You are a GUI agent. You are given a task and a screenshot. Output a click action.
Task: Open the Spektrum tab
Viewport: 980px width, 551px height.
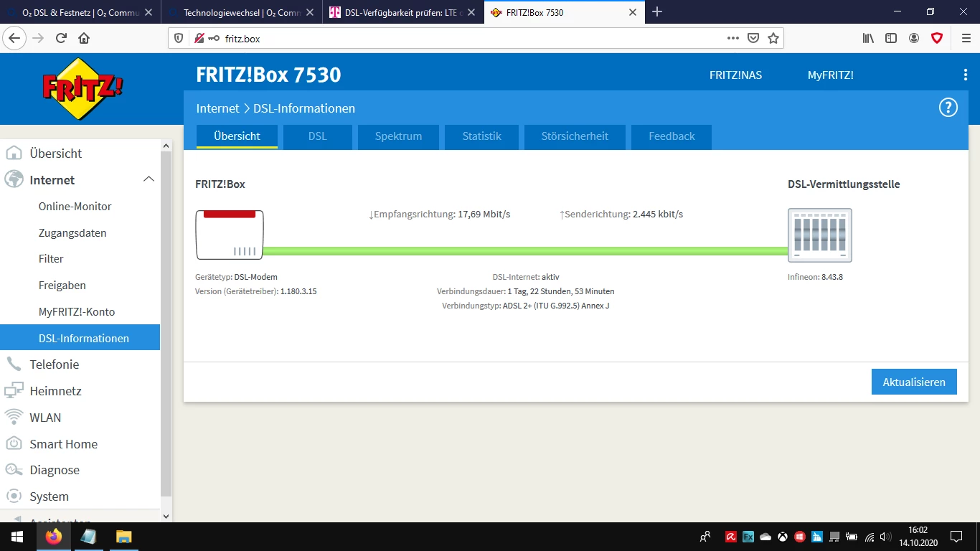click(x=398, y=136)
